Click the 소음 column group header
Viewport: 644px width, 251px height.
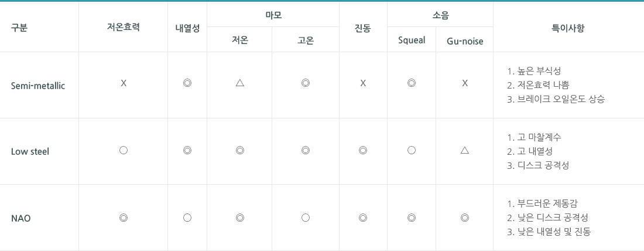click(440, 15)
